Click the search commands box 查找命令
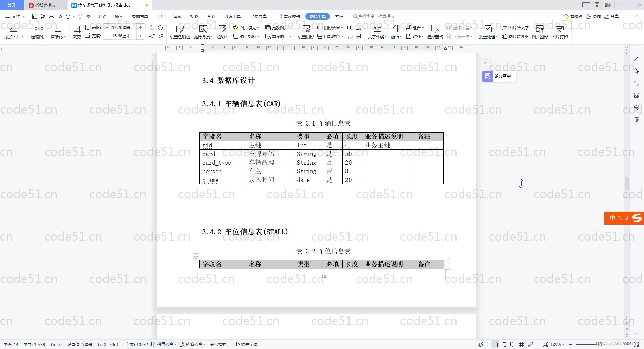644x349 pixels. (x=374, y=16)
